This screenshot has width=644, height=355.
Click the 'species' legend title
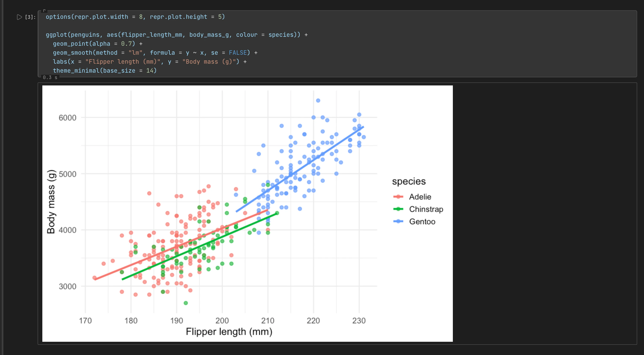(409, 181)
